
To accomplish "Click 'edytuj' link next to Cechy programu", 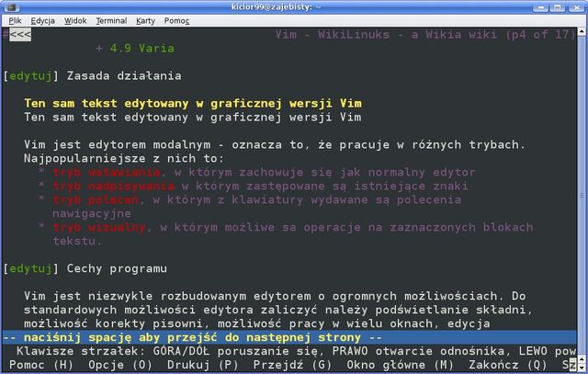I will 30,268.
